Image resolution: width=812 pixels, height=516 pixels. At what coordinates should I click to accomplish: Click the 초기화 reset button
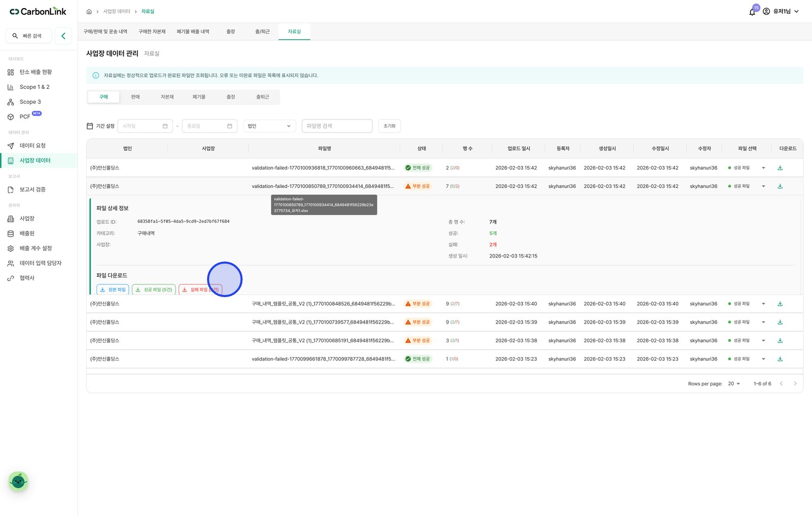point(389,126)
